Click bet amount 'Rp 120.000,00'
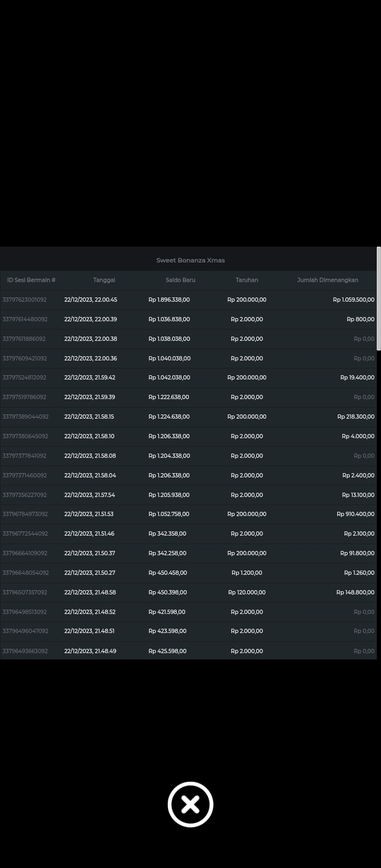Screen dimensions: 381x868 coord(247,592)
